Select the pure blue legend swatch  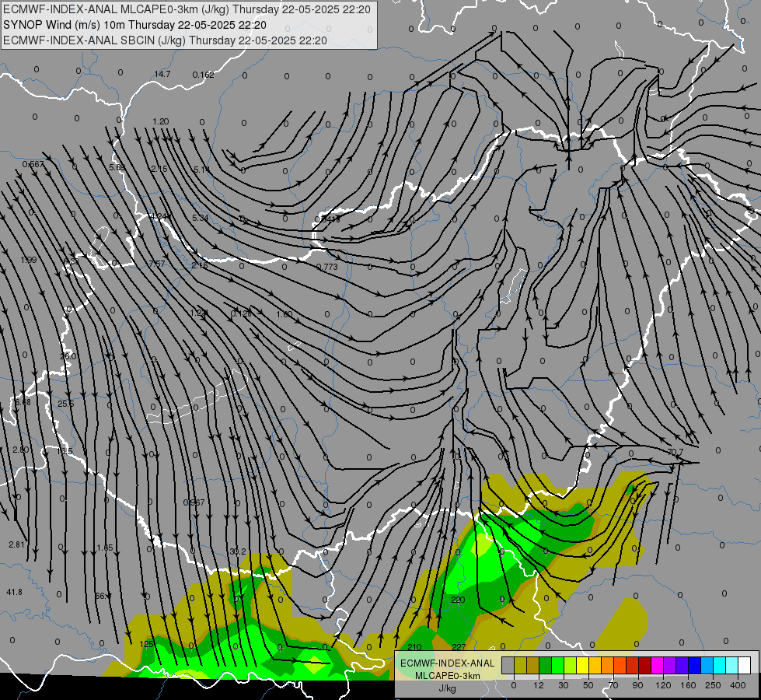point(694,665)
